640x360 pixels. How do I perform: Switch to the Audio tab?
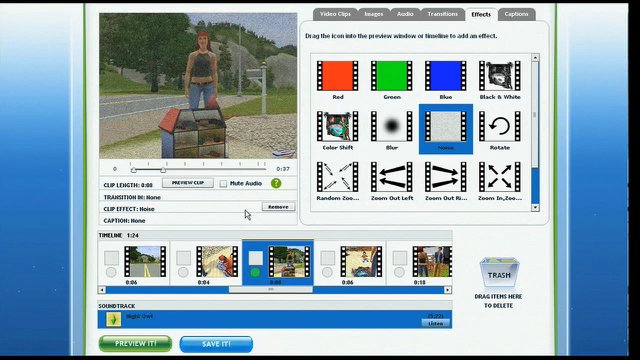coord(405,14)
